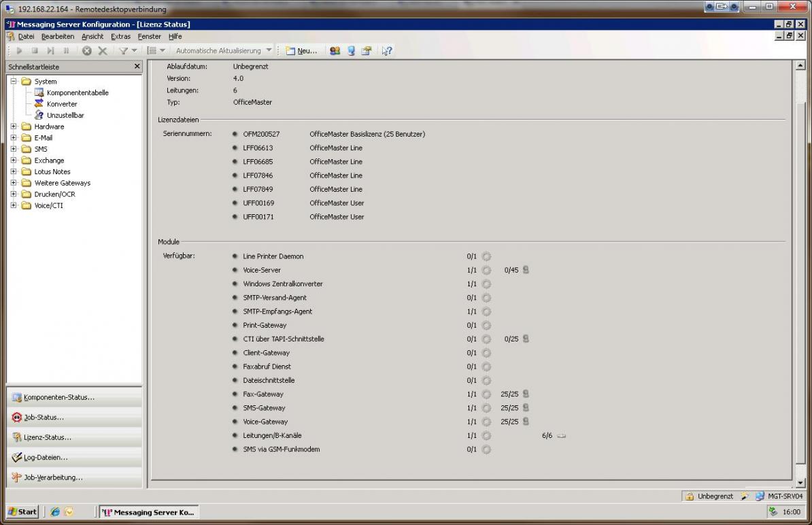
Task: Click the user icon next to Fax-Gateway 25/25
Action: [526, 394]
